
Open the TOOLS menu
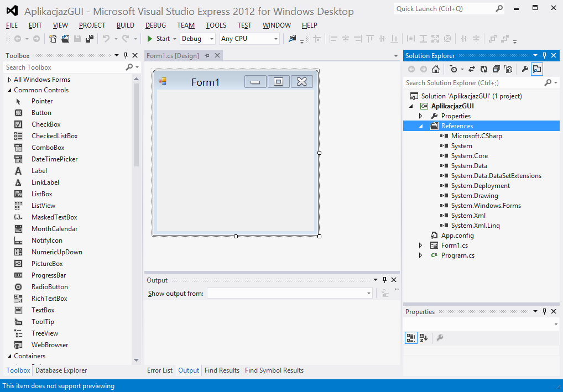point(216,25)
